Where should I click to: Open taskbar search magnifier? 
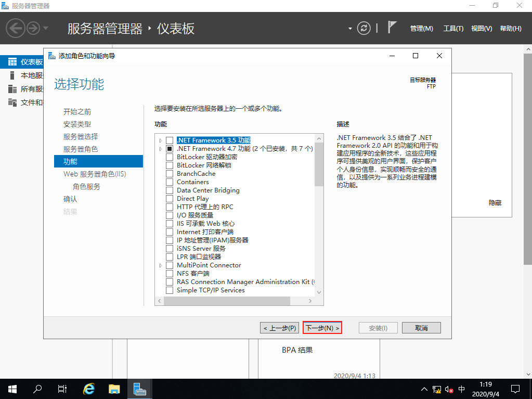[x=37, y=389]
